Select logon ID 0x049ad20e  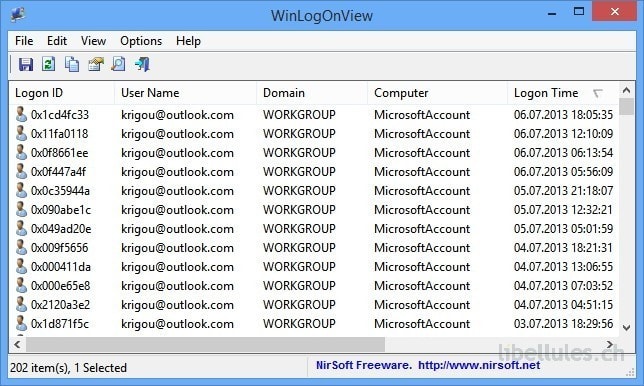[x=61, y=229]
